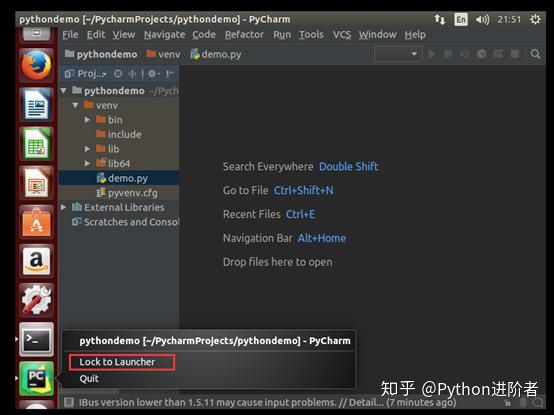Viewport: 554px width, 415px height.
Task: Click PyCharm icon in launcher
Action: coord(36,379)
